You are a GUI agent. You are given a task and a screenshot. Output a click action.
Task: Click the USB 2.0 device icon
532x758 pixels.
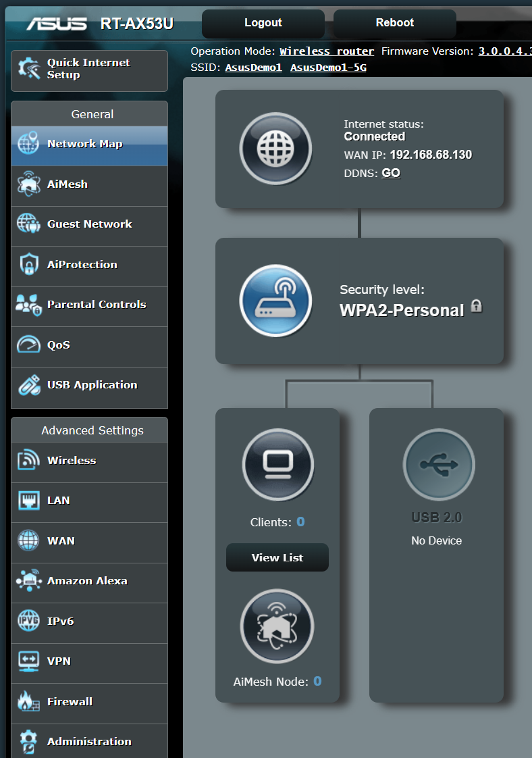point(439,464)
